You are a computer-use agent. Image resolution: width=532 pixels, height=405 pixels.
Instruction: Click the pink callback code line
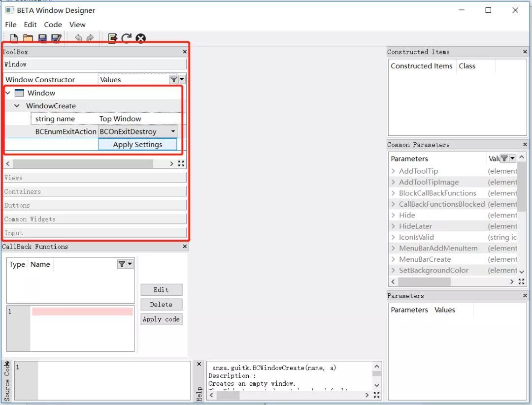coord(82,312)
